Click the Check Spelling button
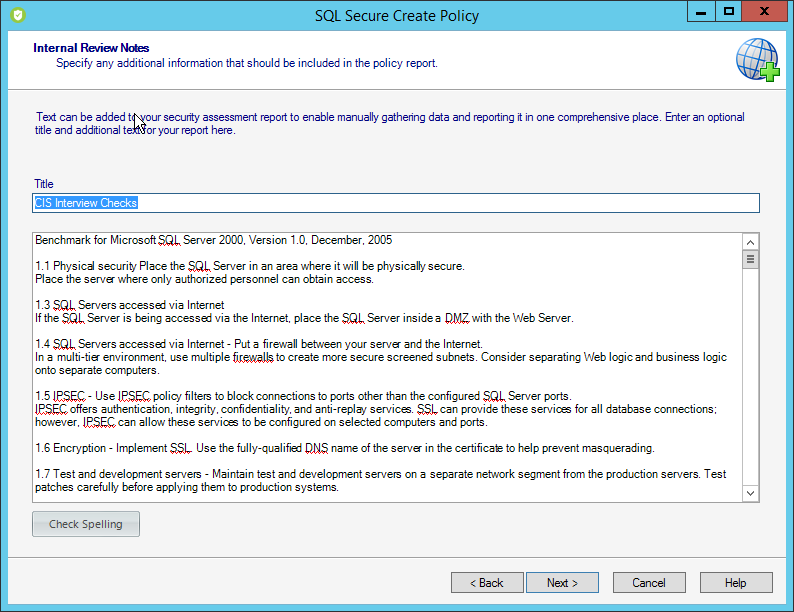The image size is (794, 612). tap(86, 524)
